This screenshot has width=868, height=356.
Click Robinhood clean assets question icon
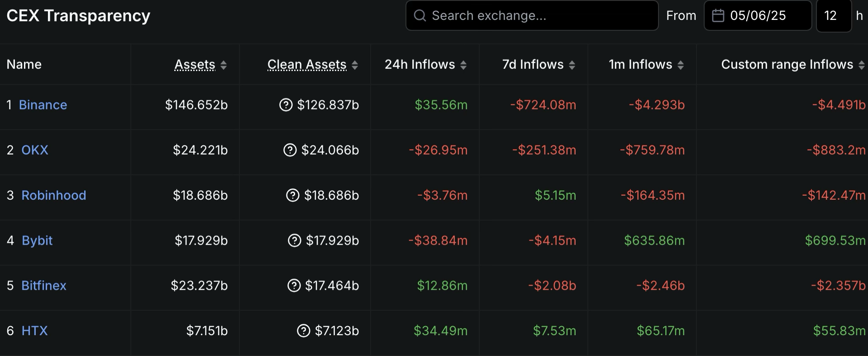click(x=293, y=195)
